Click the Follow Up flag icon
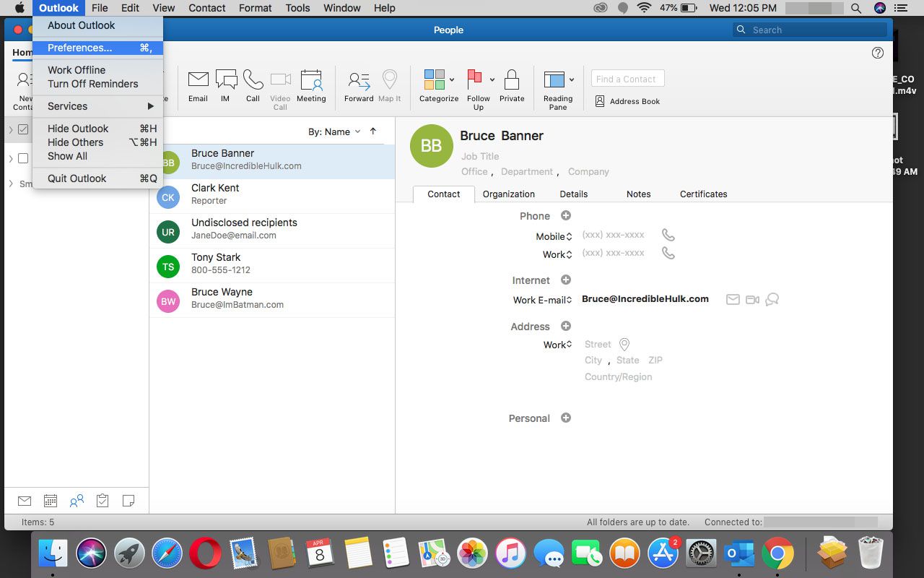The height and width of the screenshot is (578, 924). 475,79
